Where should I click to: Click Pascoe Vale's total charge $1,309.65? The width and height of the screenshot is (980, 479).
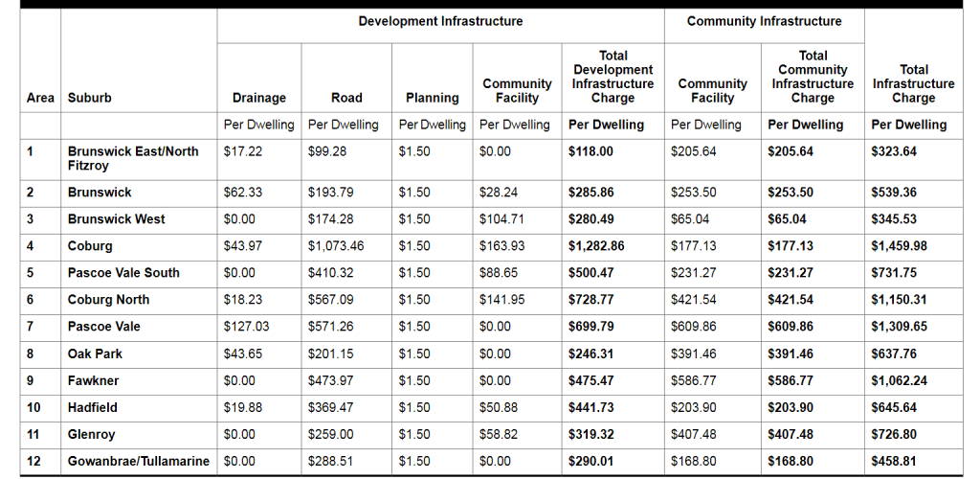pyautogui.click(x=899, y=327)
